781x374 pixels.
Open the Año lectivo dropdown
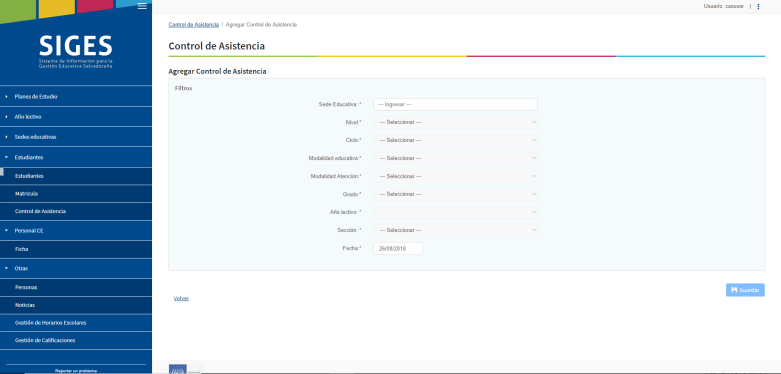[x=455, y=212]
